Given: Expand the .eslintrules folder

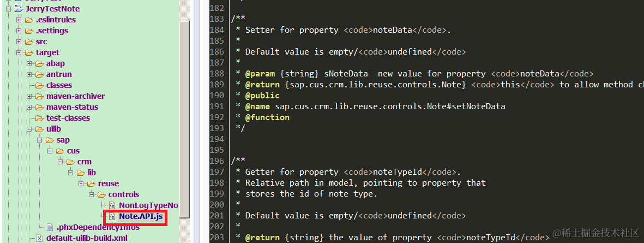Looking at the screenshot, I should tap(19, 20).
